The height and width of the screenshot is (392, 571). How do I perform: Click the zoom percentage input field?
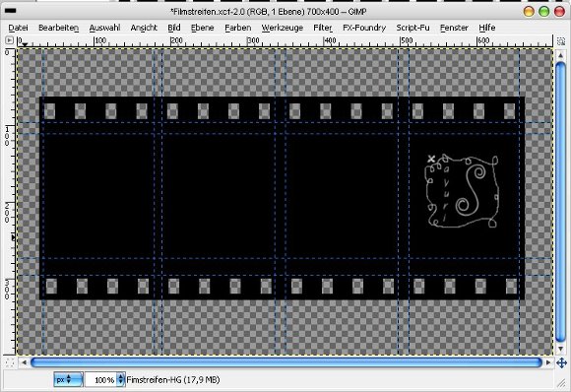click(x=100, y=380)
